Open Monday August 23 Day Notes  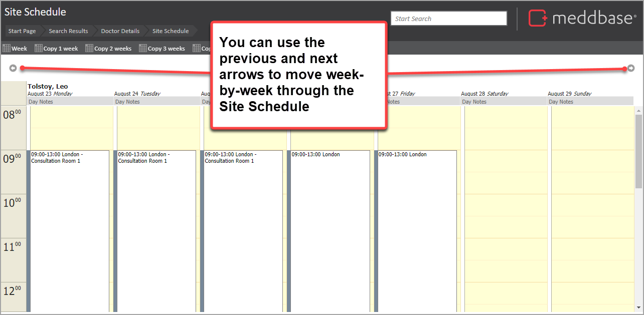(x=69, y=102)
